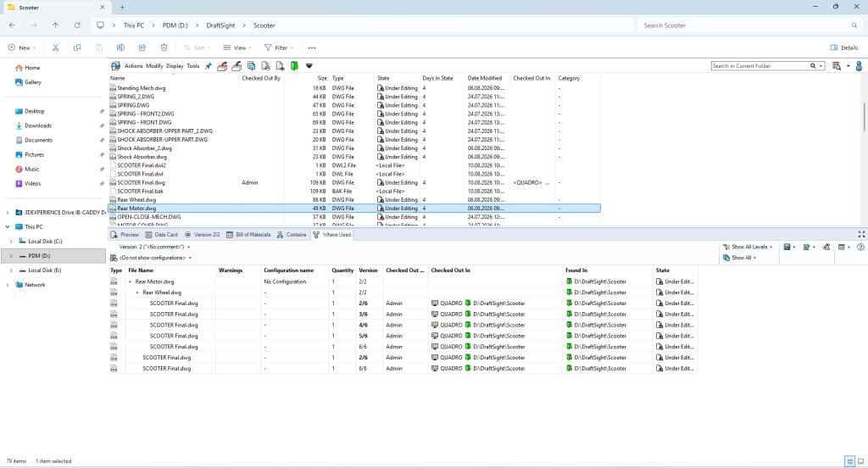868x468 pixels.
Task: Click the Check In icon in PDM toolbar
Action: 236,66
